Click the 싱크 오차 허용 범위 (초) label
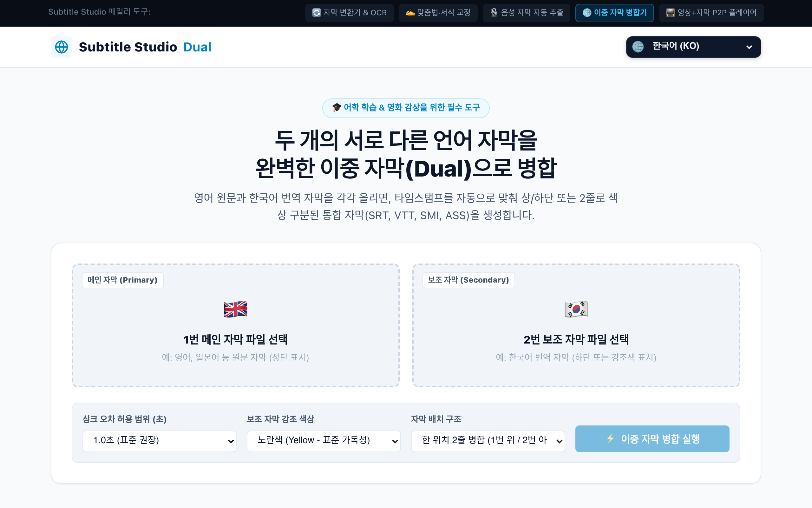This screenshot has height=508, width=812. pyautogui.click(x=124, y=419)
